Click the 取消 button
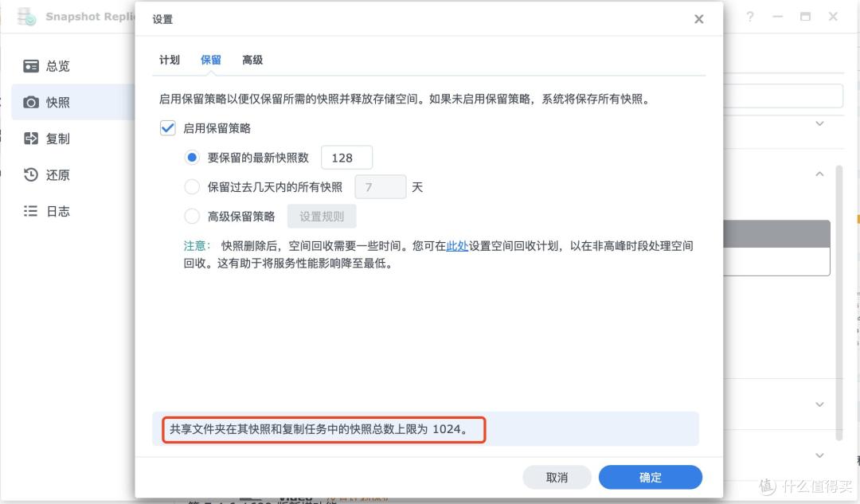The image size is (860, 504). pos(557,477)
